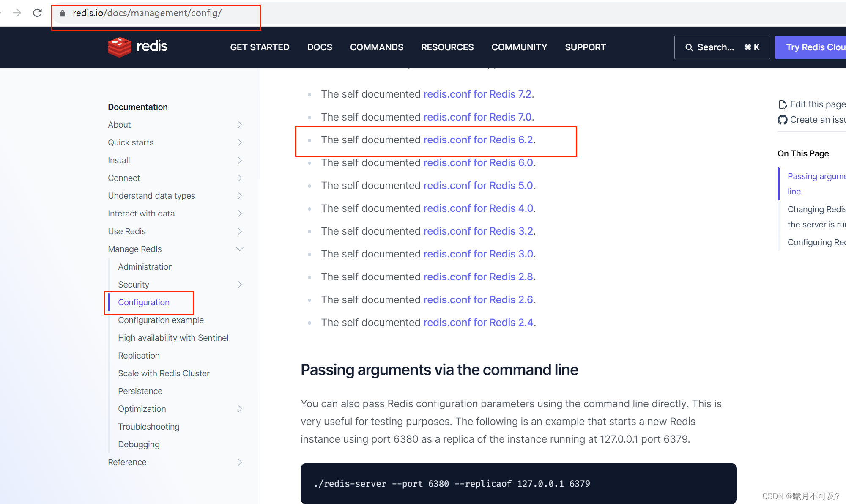This screenshot has height=504, width=846.
Task: Click the Documentation sidebar heading
Action: pos(138,107)
